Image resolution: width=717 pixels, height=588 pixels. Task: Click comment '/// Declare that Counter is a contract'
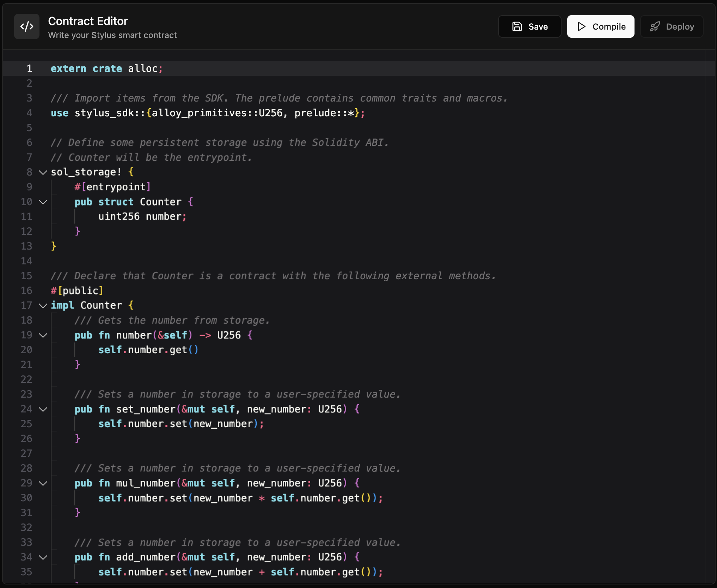(274, 276)
